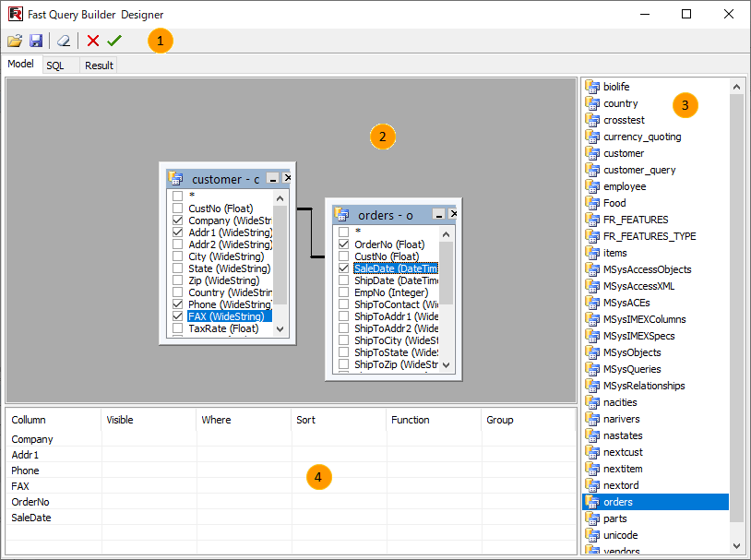Select the biolife table icon
The height and width of the screenshot is (560, 751).
[x=592, y=87]
